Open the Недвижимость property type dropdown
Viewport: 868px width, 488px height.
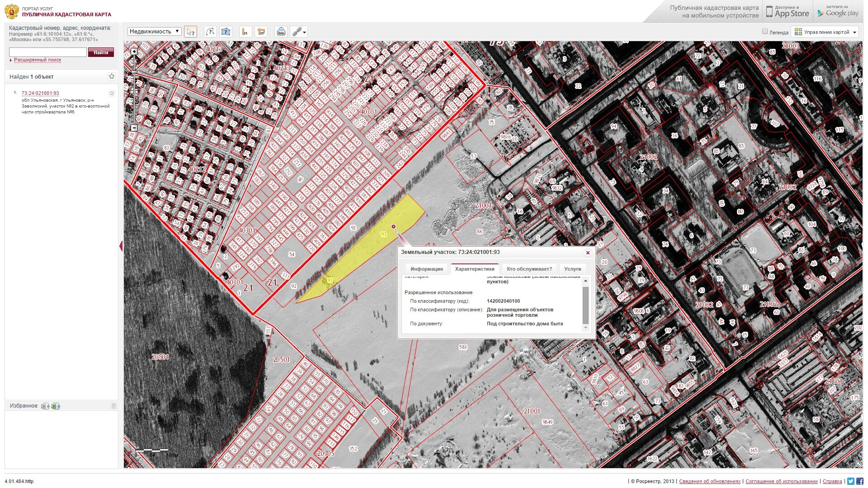point(155,31)
